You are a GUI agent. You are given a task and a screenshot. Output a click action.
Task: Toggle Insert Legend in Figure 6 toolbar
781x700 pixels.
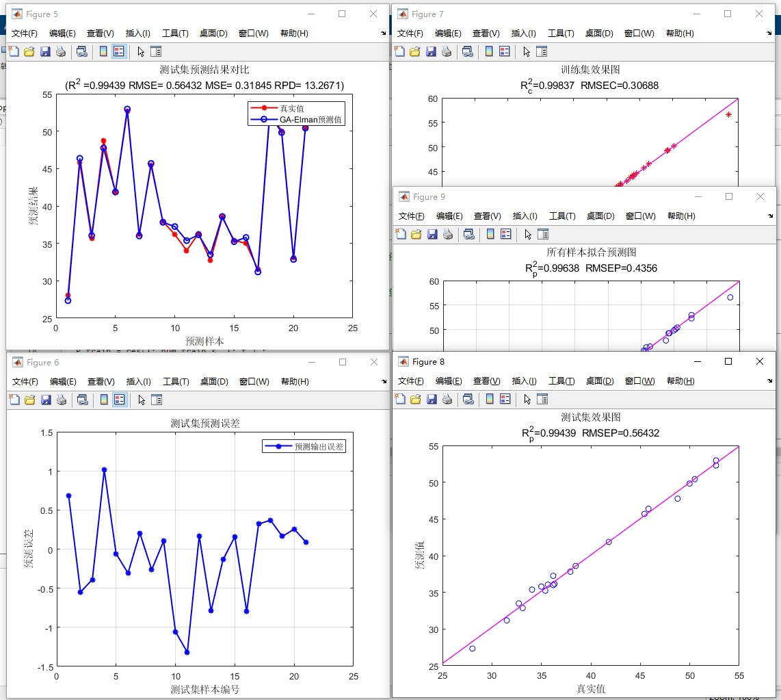tap(119, 400)
